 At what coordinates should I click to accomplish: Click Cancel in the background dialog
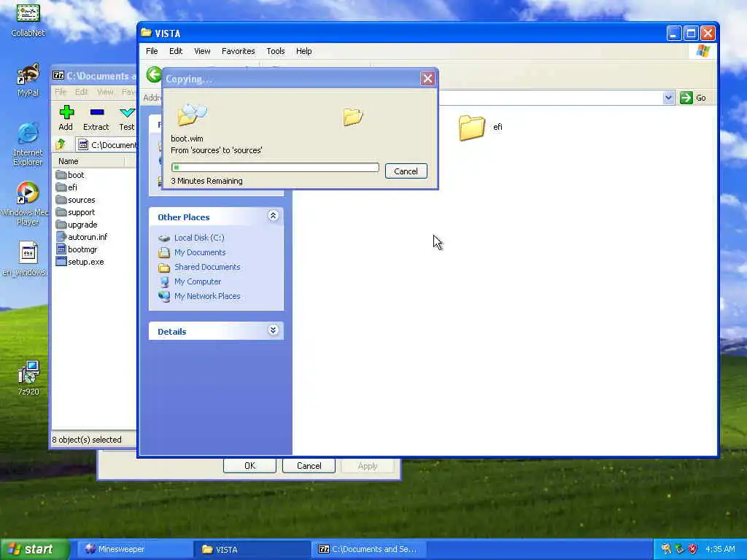(309, 466)
